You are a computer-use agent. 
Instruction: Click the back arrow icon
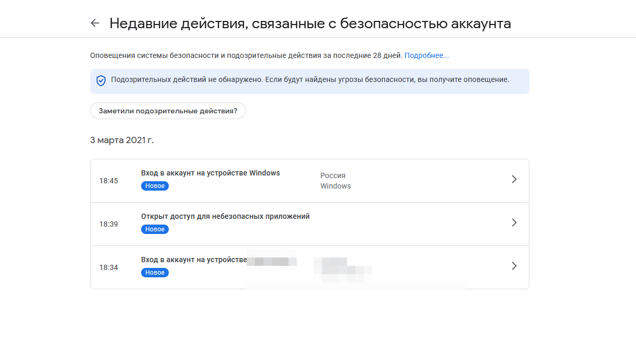pyautogui.click(x=95, y=24)
